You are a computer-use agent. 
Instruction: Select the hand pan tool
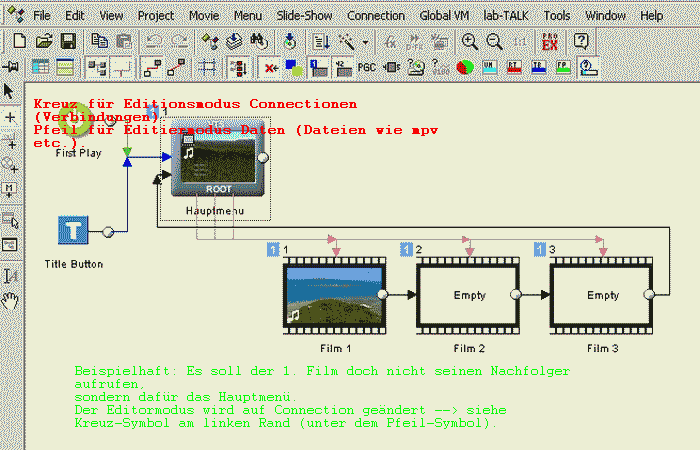point(10,299)
